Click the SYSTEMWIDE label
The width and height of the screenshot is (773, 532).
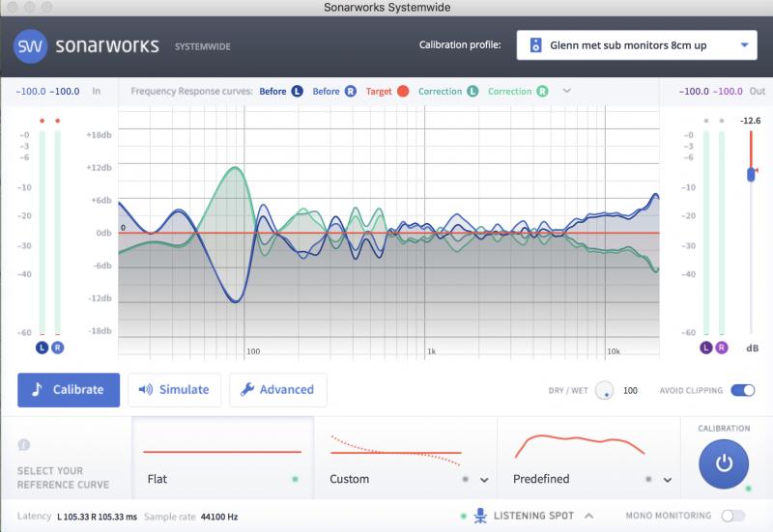[x=203, y=46]
